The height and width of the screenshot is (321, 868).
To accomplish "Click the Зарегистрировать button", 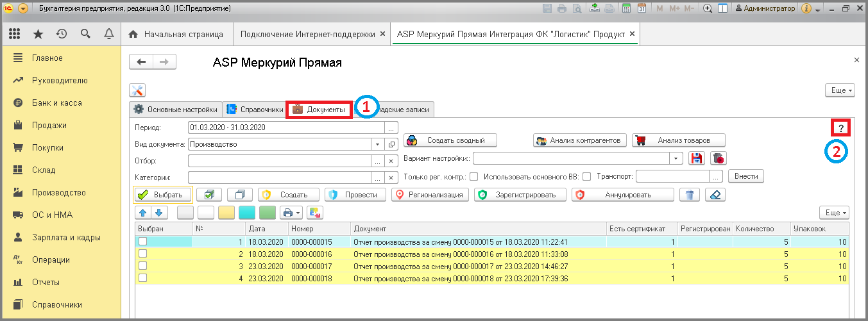I will click(x=520, y=195).
